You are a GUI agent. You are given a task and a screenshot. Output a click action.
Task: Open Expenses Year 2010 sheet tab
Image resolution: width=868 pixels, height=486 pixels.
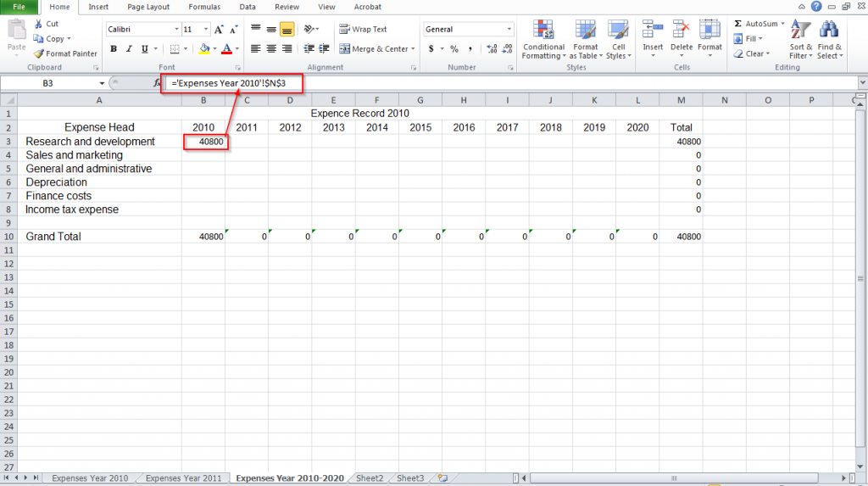click(90, 478)
